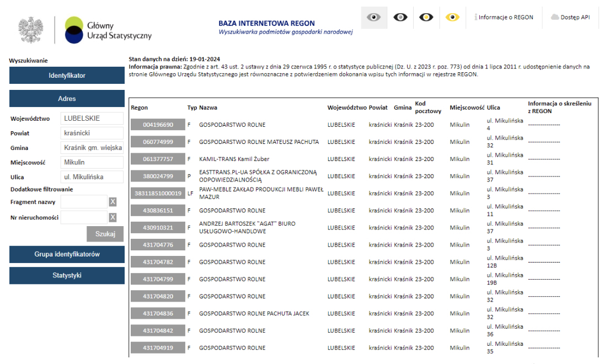The width and height of the screenshot is (610, 364).
Task: Switch to black-and-white eye contrast mode
Action: point(400,18)
